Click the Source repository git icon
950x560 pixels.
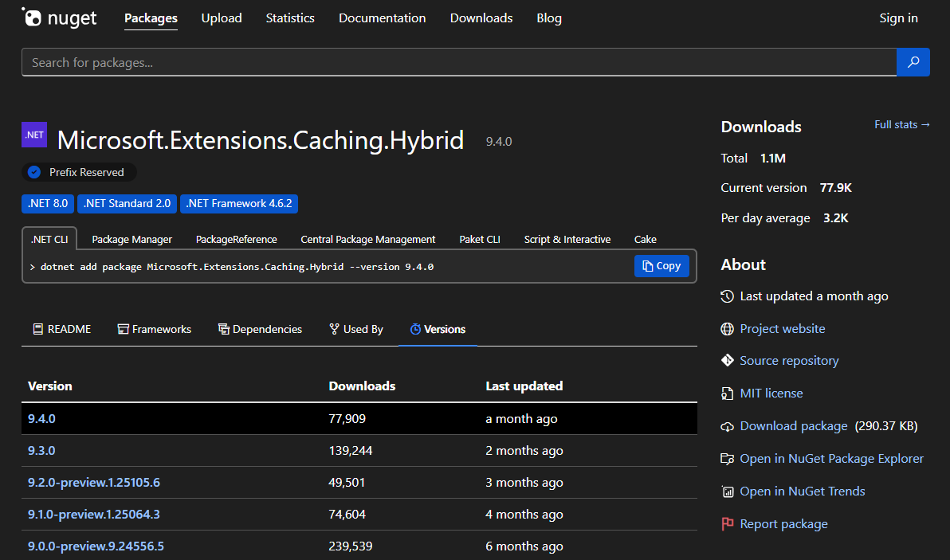(727, 361)
